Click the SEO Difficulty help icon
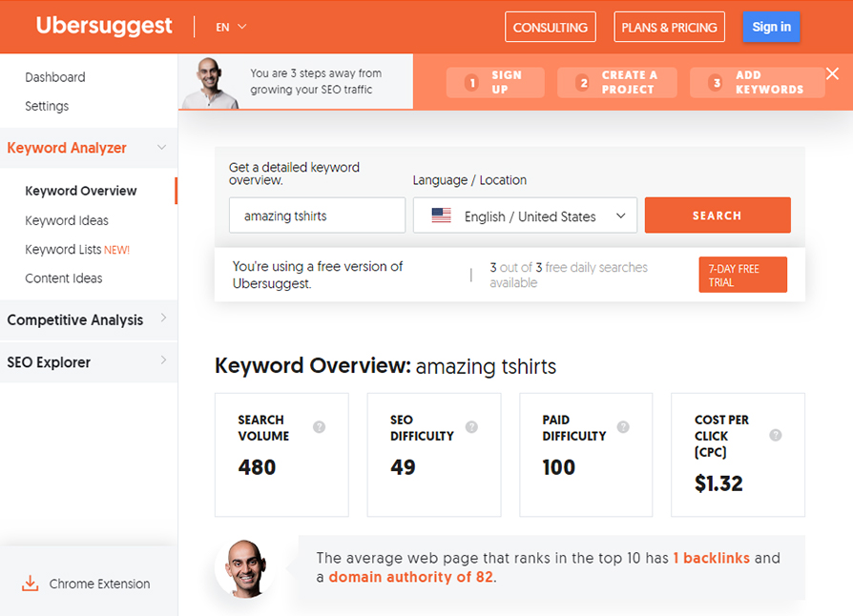Image resolution: width=853 pixels, height=616 pixels. [471, 427]
